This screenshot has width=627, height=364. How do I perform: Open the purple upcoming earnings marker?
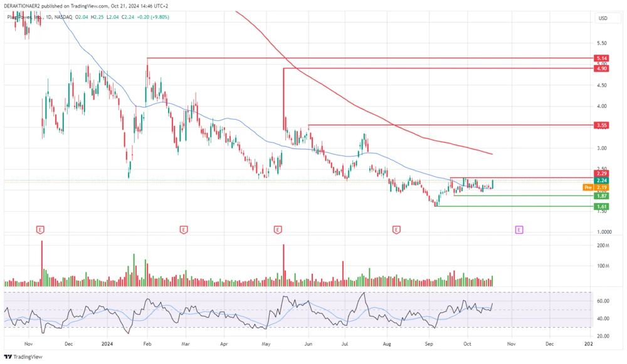(x=519, y=230)
